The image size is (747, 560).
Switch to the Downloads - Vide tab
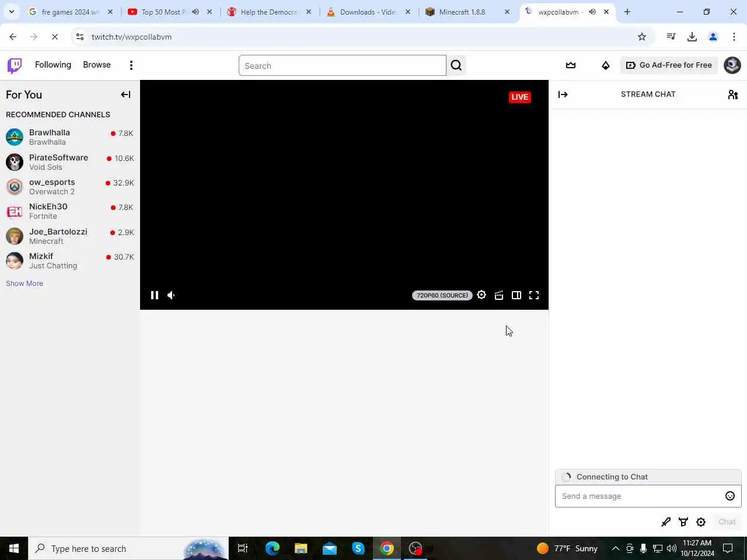click(x=368, y=12)
